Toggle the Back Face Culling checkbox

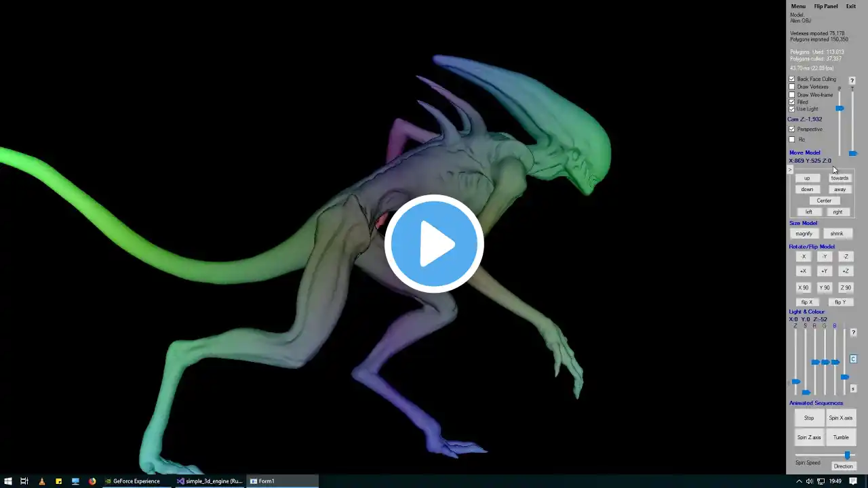(791, 79)
